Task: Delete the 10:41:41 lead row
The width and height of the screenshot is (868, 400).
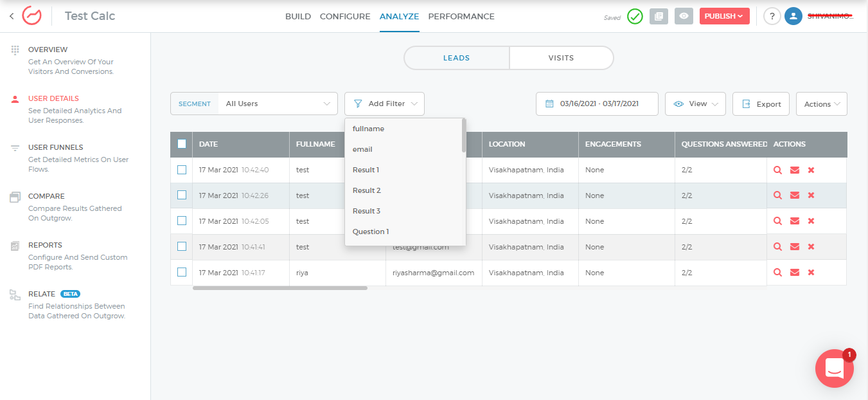Action: [811, 247]
